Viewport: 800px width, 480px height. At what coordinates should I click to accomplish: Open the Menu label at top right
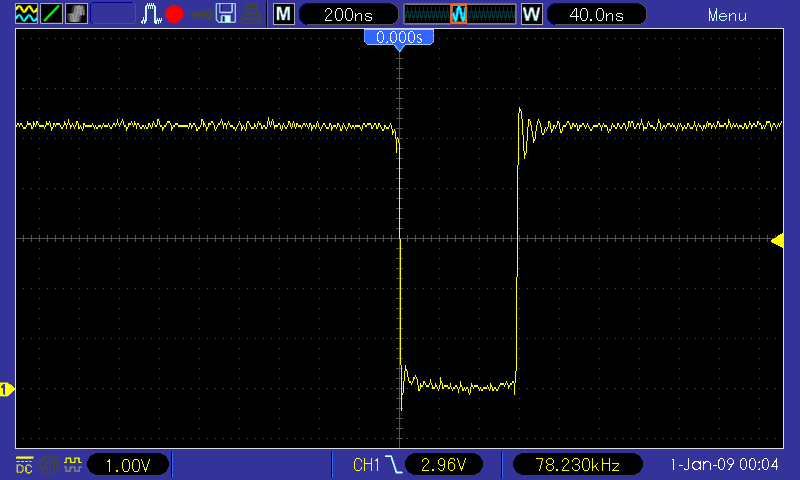pos(727,15)
